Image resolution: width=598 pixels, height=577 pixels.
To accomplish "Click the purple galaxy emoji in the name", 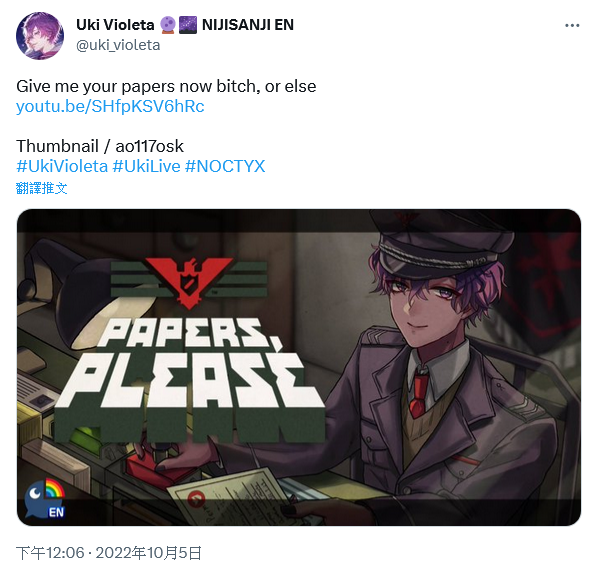I will coord(188,25).
